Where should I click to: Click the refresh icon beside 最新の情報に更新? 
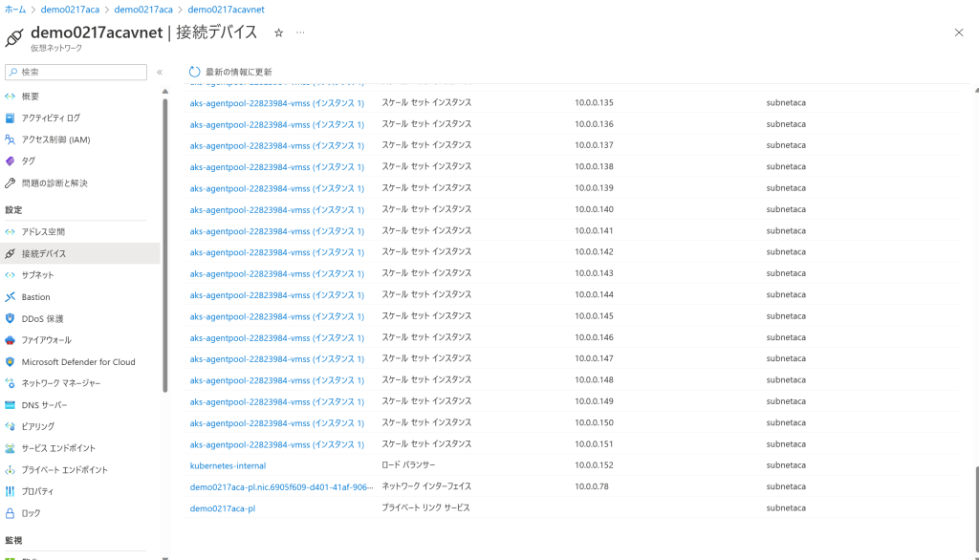coord(195,72)
